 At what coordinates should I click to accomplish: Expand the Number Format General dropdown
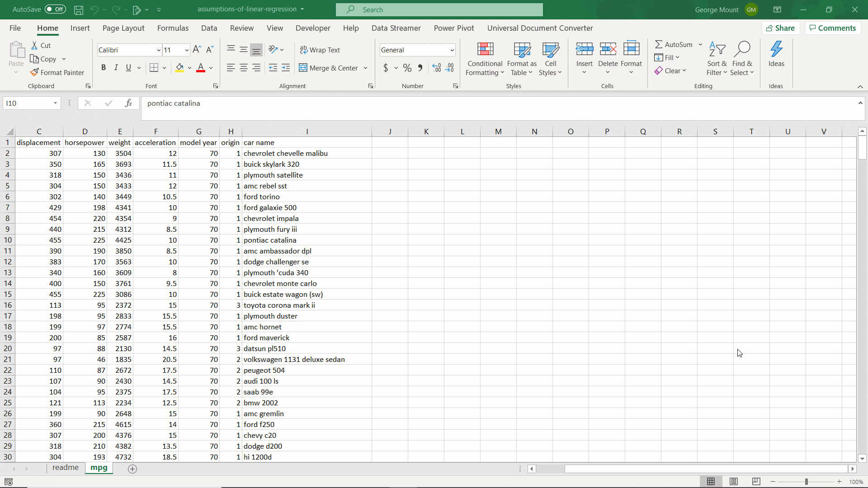click(452, 50)
